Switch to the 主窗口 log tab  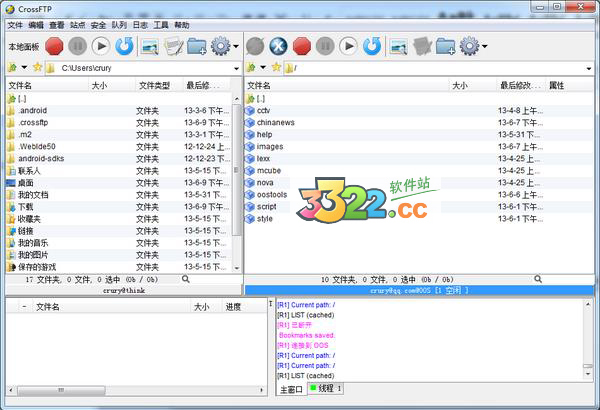(x=290, y=388)
